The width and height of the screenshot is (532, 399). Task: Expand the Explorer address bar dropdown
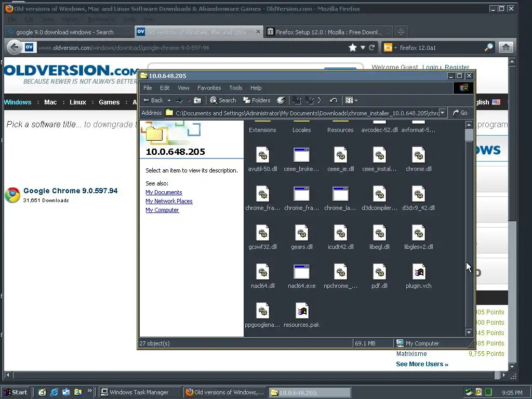click(x=443, y=113)
